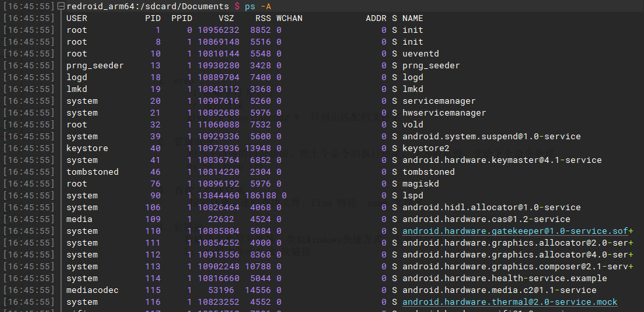Screen dimensions: 644x312
Task: Click the 'mediacodec' user name
Action: coord(93,290)
